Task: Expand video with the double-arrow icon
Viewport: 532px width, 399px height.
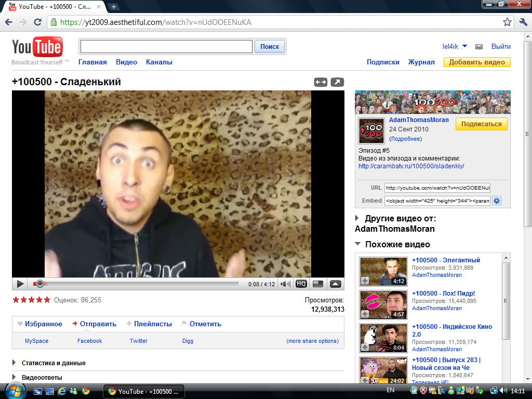Action: point(321,82)
